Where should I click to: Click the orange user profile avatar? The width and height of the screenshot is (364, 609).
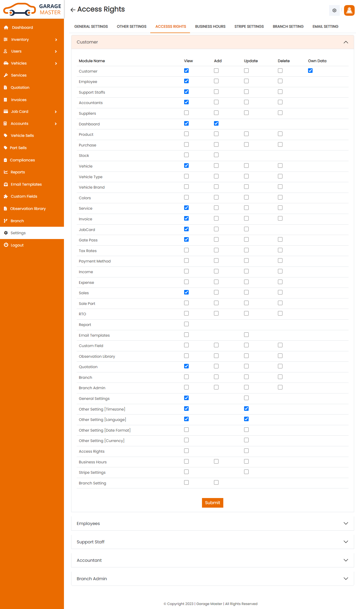[349, 11]
